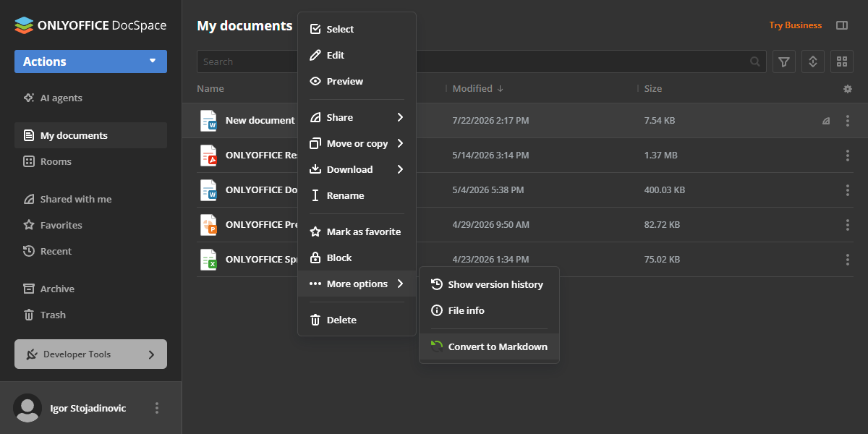Switch to the tile view icon

(x=842, y=61)
